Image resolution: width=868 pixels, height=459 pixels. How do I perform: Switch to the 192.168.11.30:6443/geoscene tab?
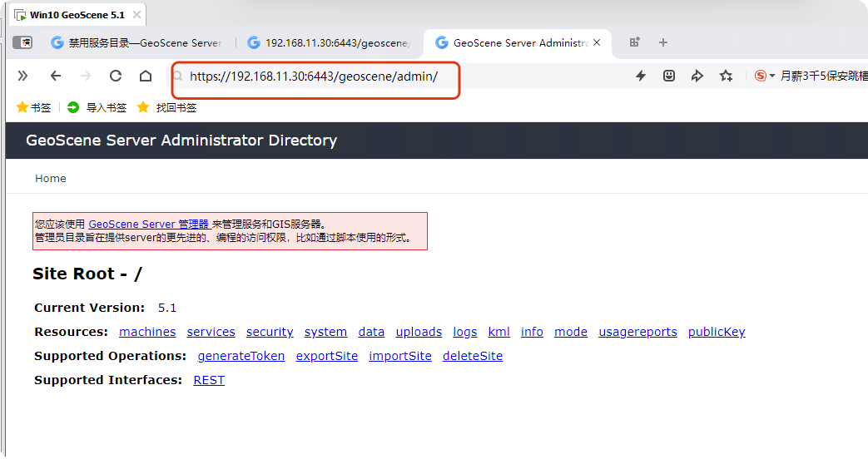click(330, 42)
